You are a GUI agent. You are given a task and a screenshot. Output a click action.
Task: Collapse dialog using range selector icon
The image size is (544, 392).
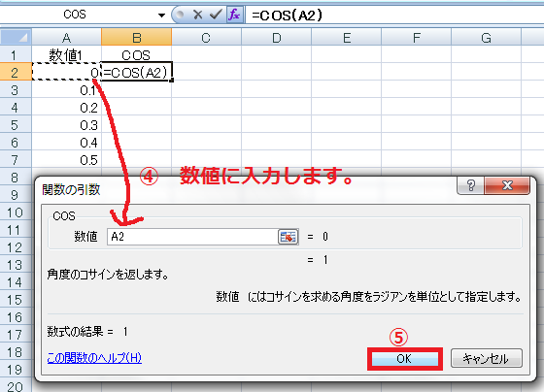tap(288, 237)
